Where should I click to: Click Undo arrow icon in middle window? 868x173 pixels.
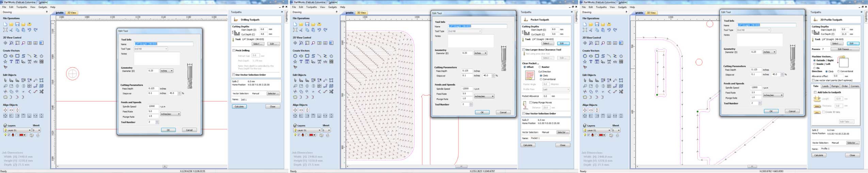(x=319, y=30)
